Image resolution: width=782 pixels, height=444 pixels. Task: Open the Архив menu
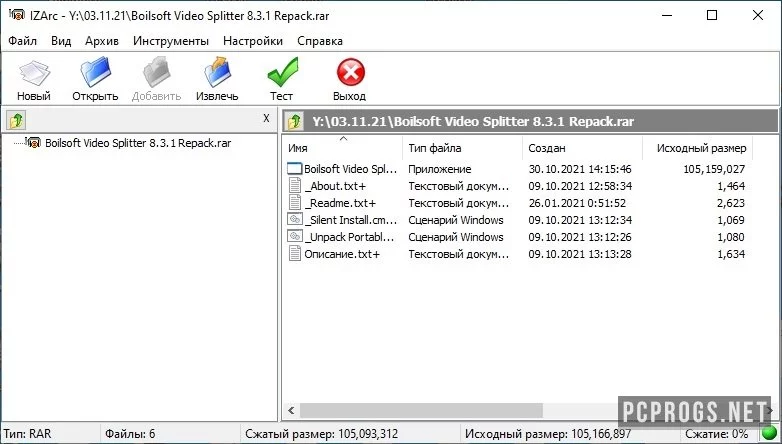(x=102, y=41)
